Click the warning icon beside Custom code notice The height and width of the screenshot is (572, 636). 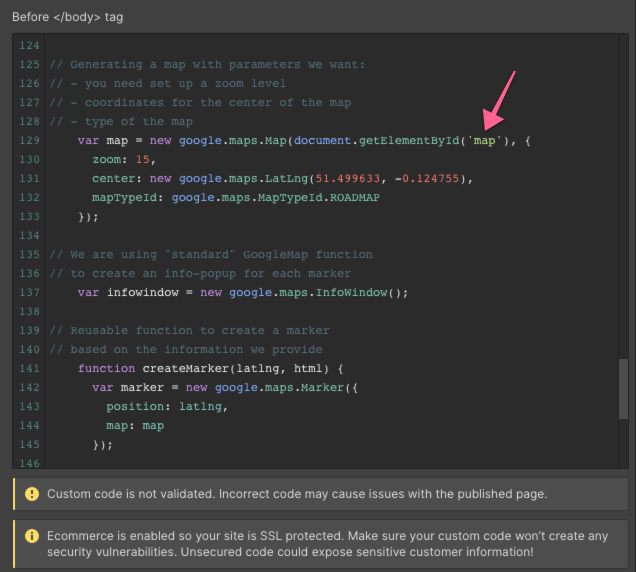tap(32, 494)
